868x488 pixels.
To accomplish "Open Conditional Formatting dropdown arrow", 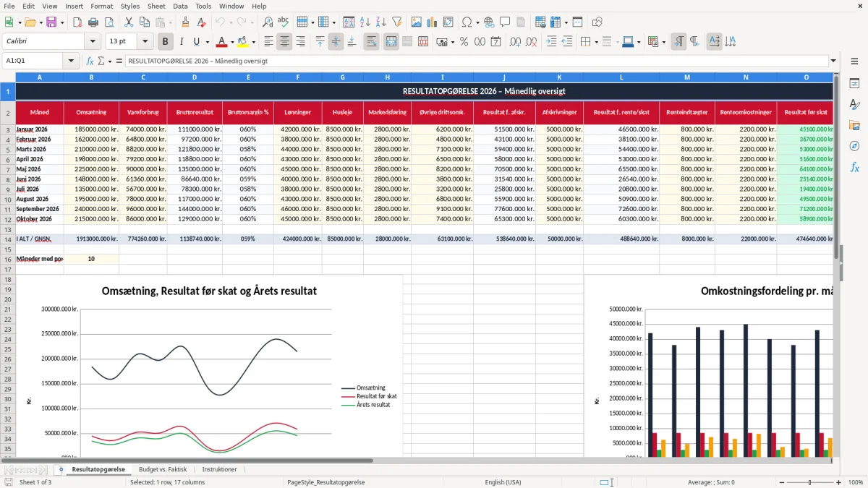I will coord(663,42).
